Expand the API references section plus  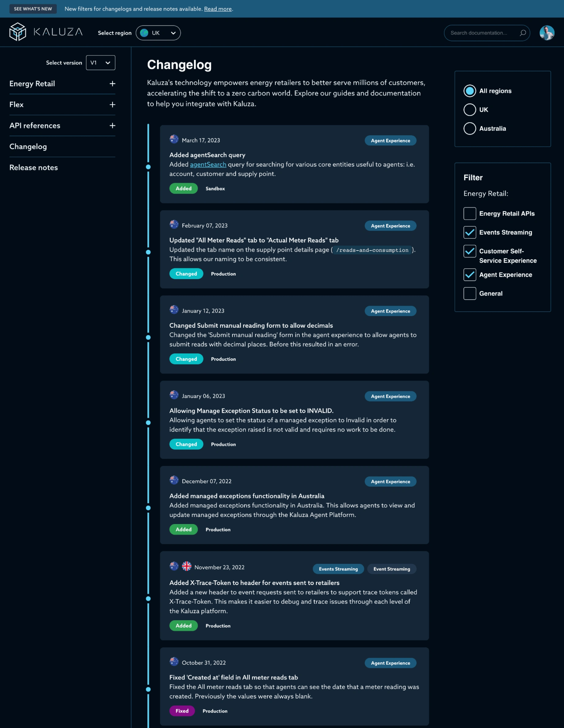pos(112,126)
